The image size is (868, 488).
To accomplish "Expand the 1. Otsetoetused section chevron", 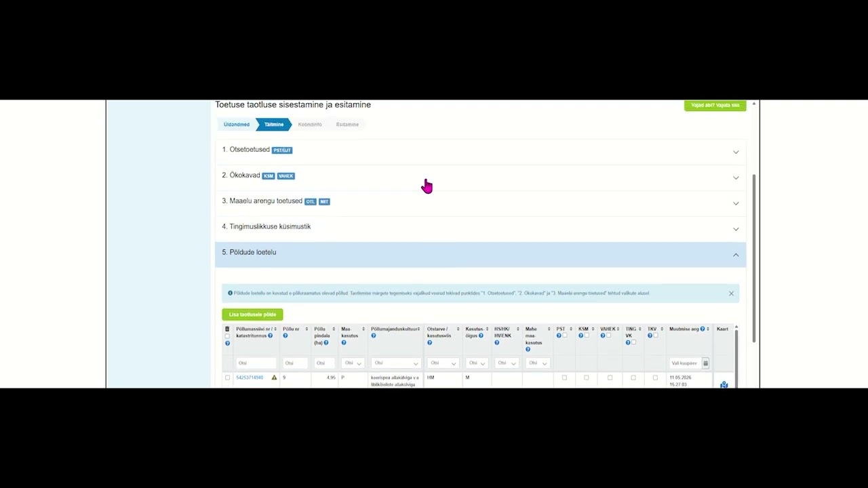I will (736, 152).
